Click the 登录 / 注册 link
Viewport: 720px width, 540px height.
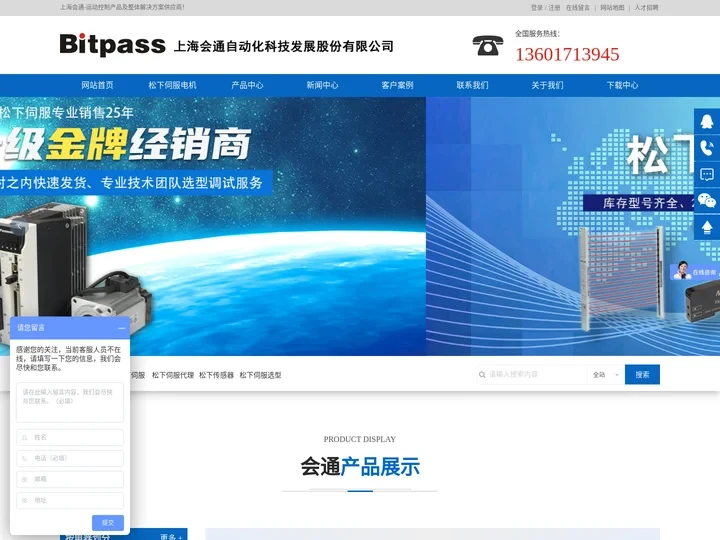(546, 8)
